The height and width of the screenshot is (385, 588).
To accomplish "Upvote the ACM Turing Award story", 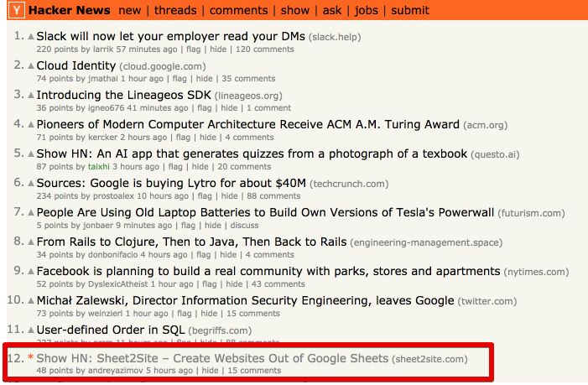I will click(x=31, y=124).
